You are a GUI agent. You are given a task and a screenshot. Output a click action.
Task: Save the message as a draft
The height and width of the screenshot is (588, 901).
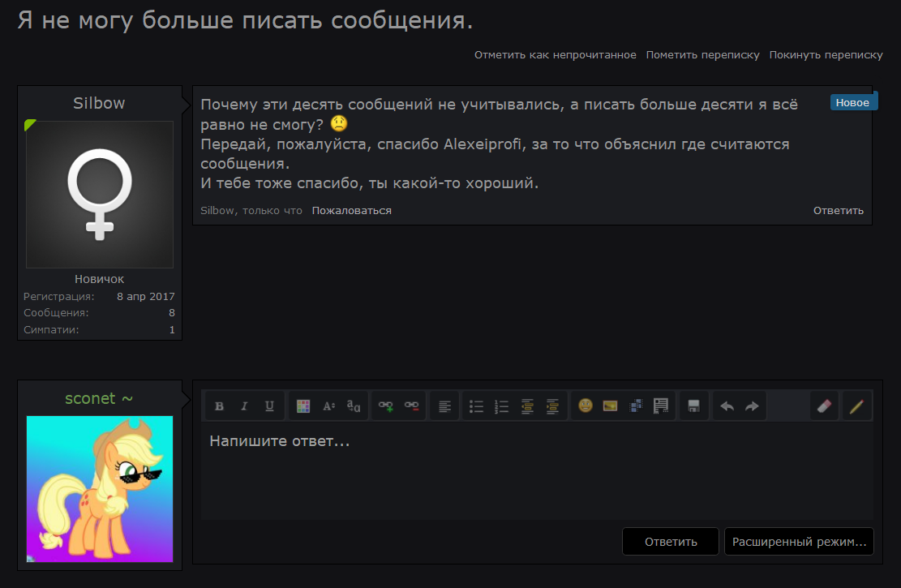[x=693, y=406]
